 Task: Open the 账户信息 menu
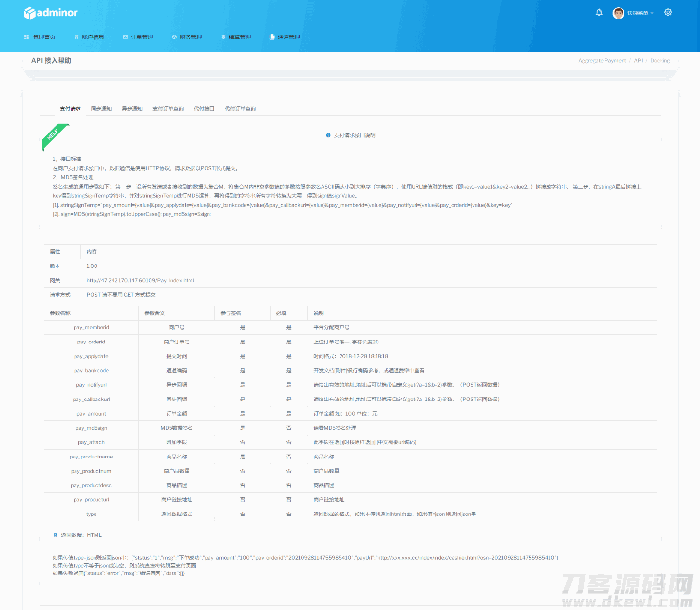pos(89,37)
